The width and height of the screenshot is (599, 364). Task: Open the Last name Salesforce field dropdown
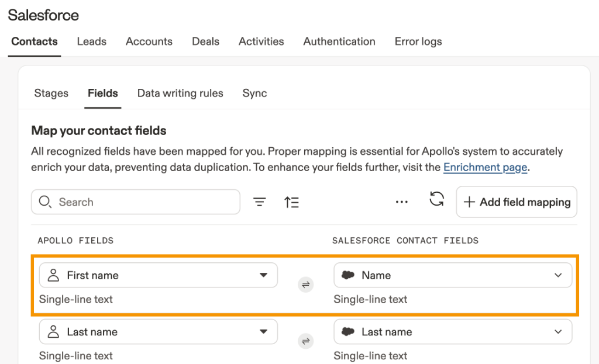pyautogui.click(x=453, y=331)
